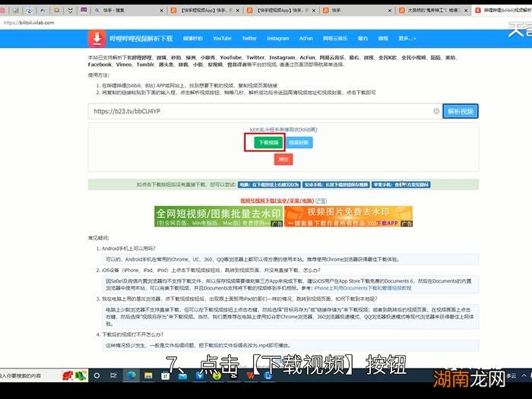Switch to the 哔哩哔哩 video parser tab

503,11
